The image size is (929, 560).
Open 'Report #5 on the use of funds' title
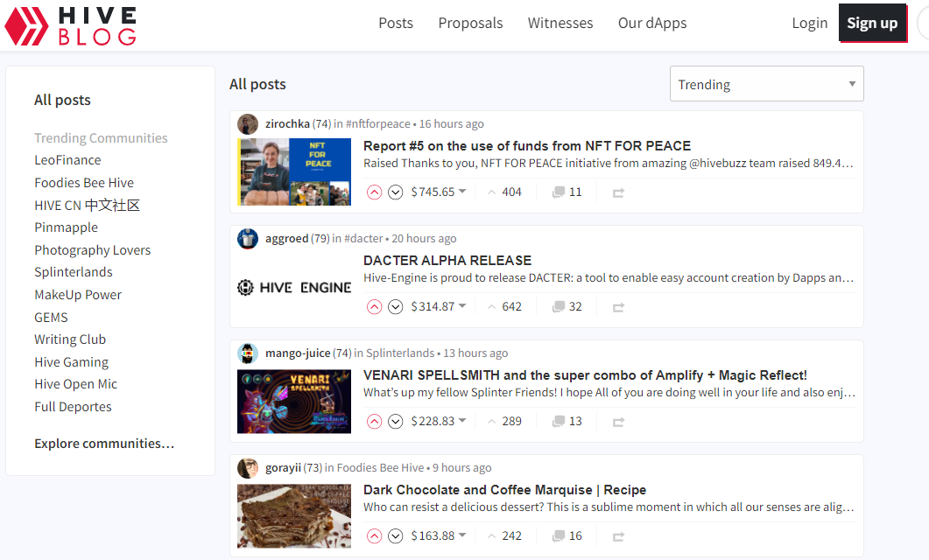point(527,146)
